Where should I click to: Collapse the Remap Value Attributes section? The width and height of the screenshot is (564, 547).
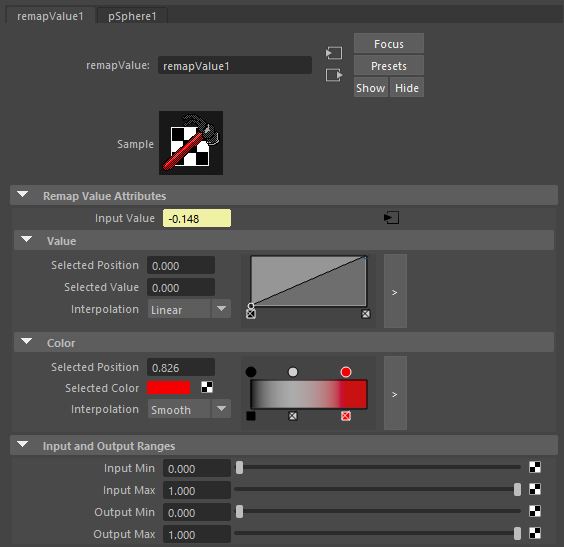[23, 195]
